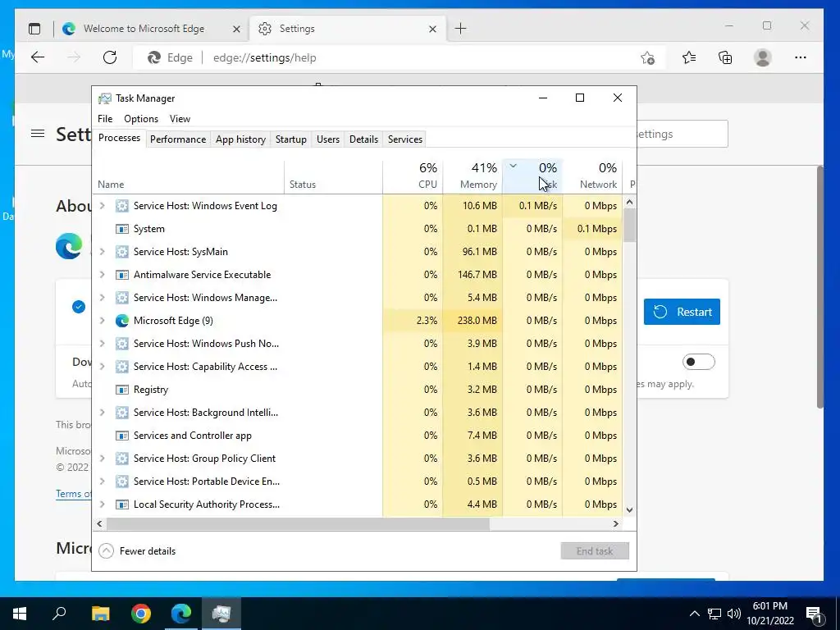Expand Service Host: Windows Event Log
The width and height of the screenshot is (840, 630).
[x=103, y=206]
